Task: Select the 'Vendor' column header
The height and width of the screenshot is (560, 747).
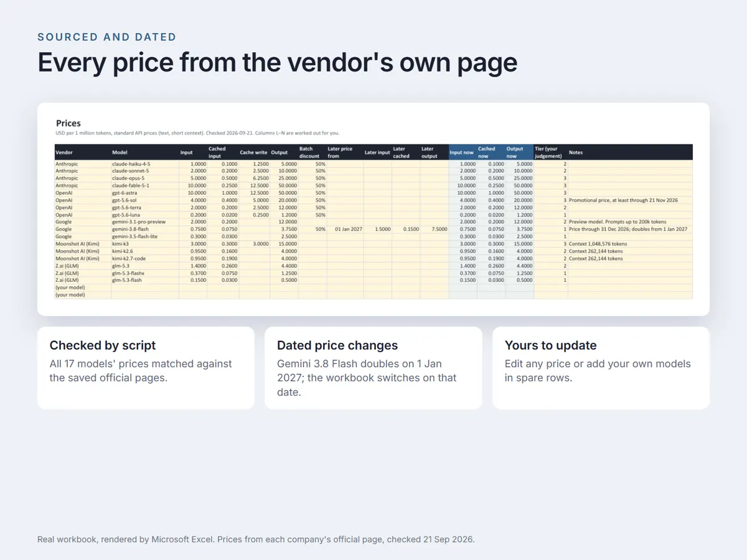Action: (83, 152)
